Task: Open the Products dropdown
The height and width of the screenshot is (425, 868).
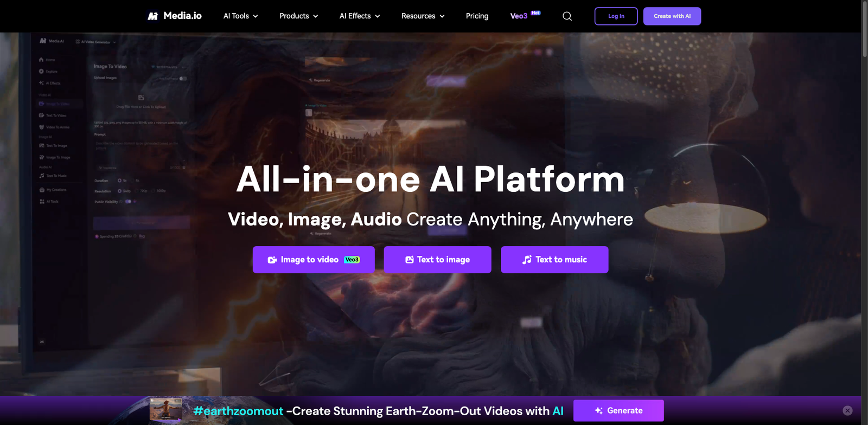Action: (298, 16)
